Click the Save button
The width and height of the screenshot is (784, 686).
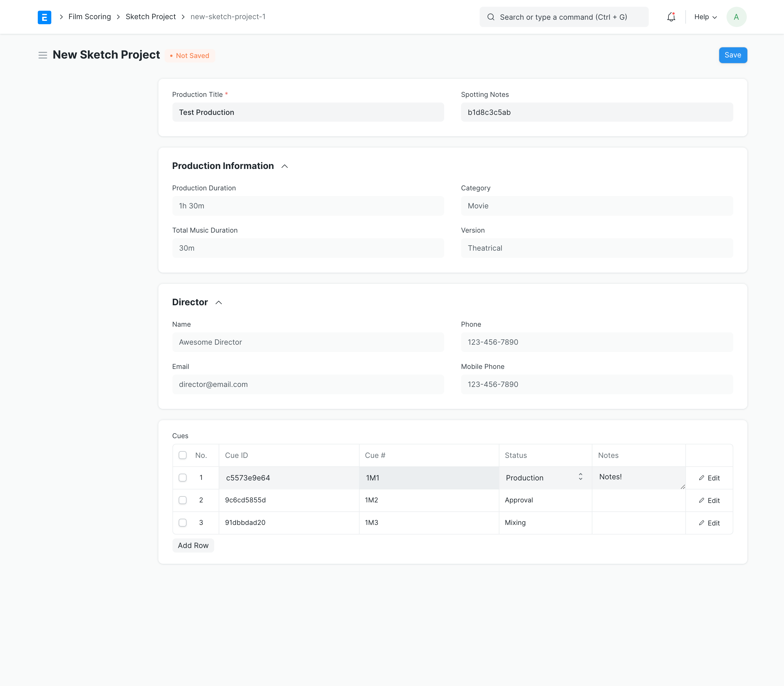tap(732, 55)
